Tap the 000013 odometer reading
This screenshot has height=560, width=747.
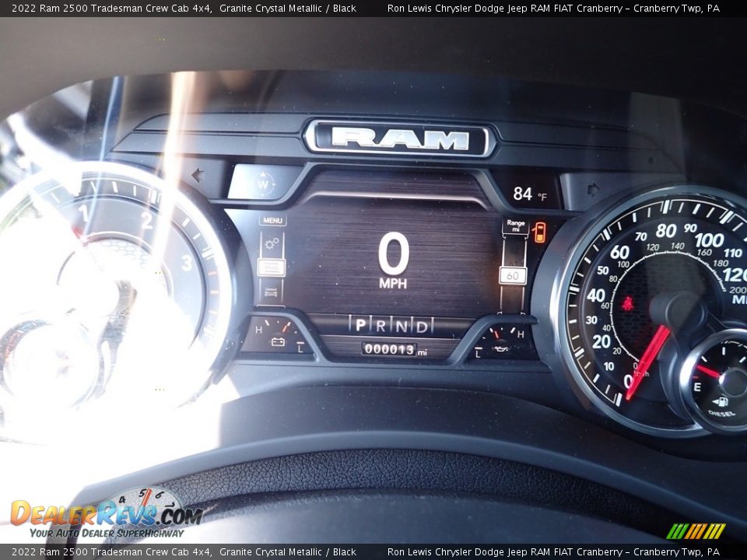390,349
